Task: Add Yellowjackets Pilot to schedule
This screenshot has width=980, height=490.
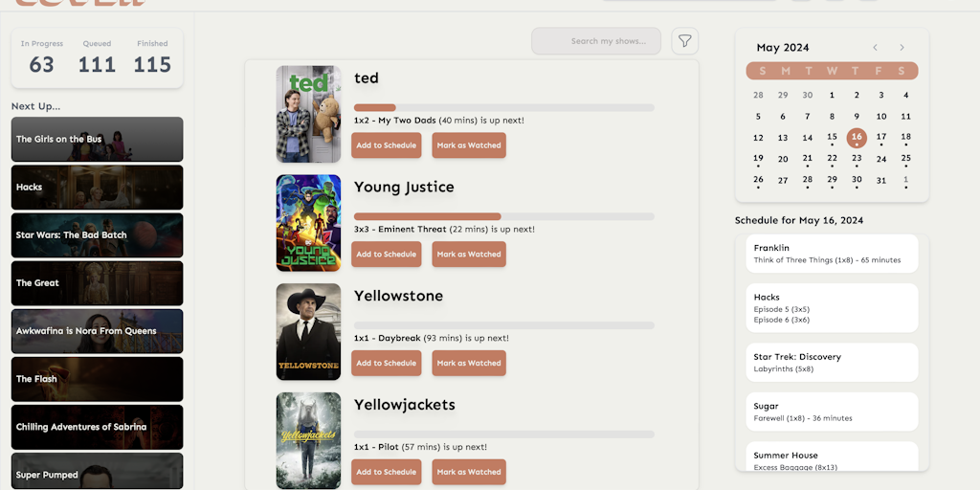Action: [386, 472]
